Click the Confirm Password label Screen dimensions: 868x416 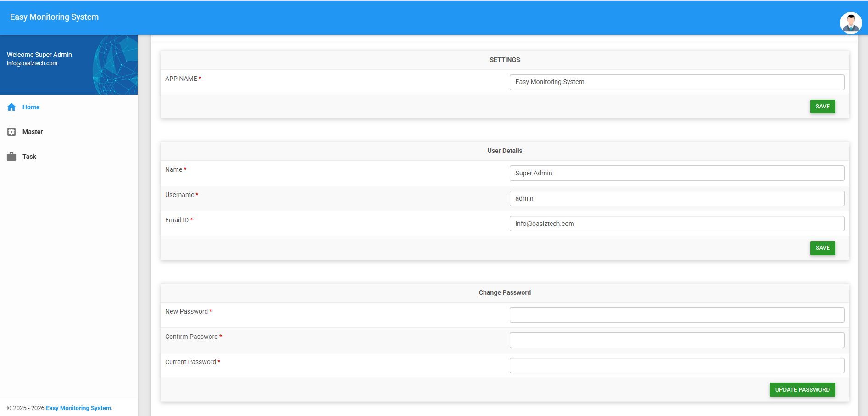192,337
